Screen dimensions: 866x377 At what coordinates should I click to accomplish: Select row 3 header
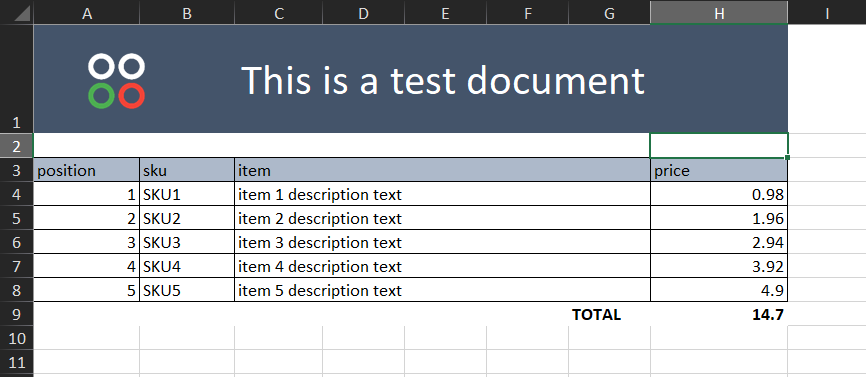(17, 170)
